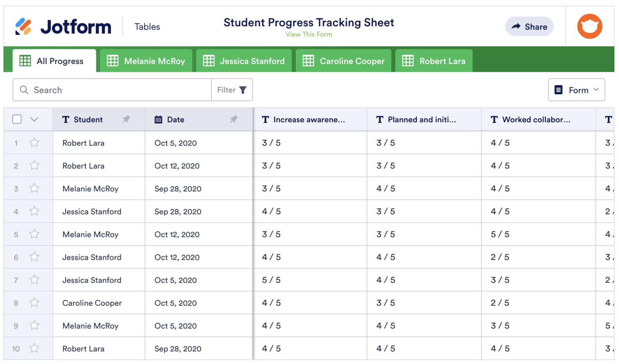Click the Share button
This screenshot has width=619, height=364.
click(x=529, y=26)
